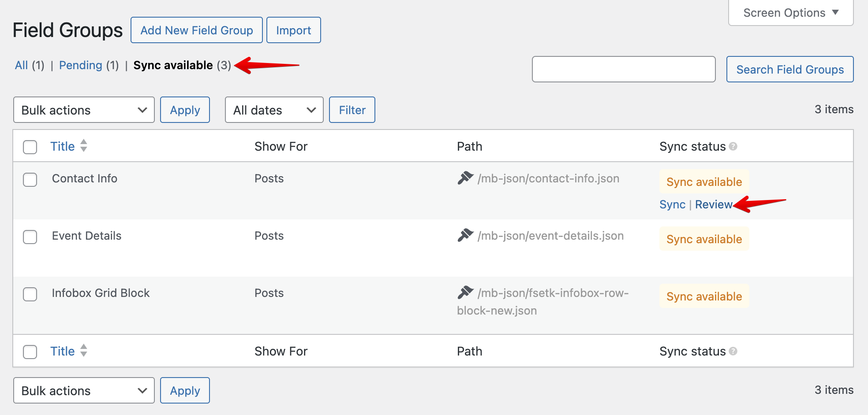868x415 pixels.
Task: Select the Event Details row checkbox
Action: click(x=30, y=237)
